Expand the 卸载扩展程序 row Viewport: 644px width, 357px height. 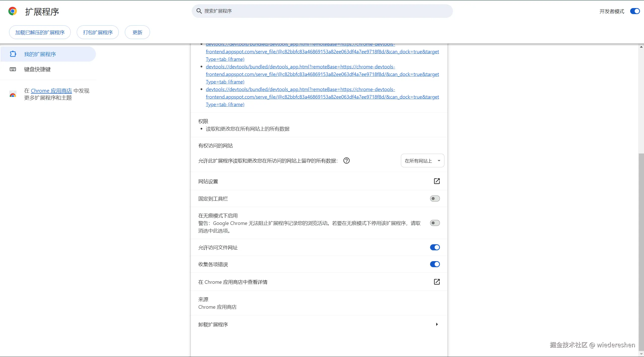tap(437, 324)
